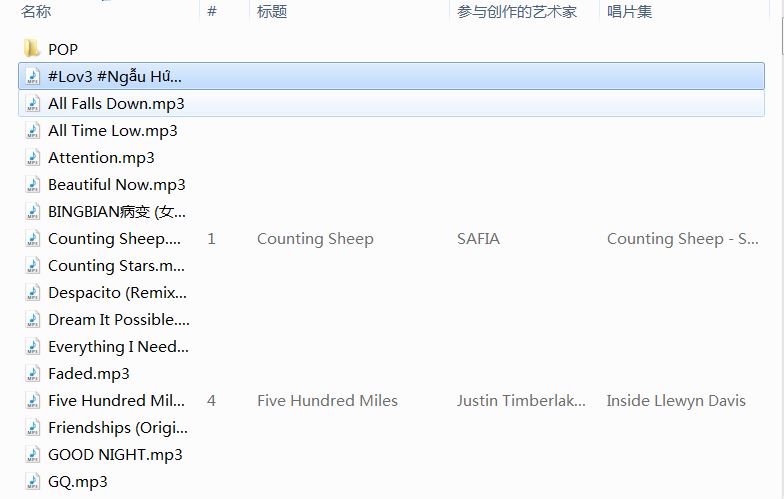Select the file GQ.mp3

click(x=78, y=482)
